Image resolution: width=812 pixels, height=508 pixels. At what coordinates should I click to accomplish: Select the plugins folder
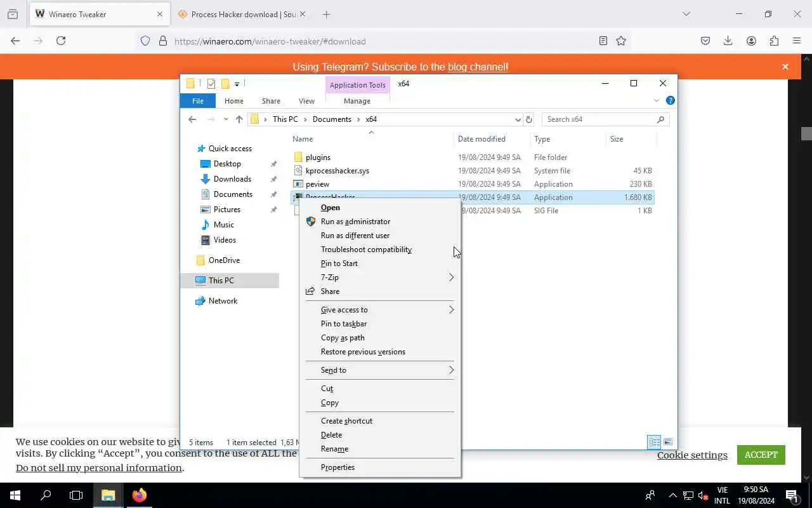pyautogui.click(x=318, y=157)
